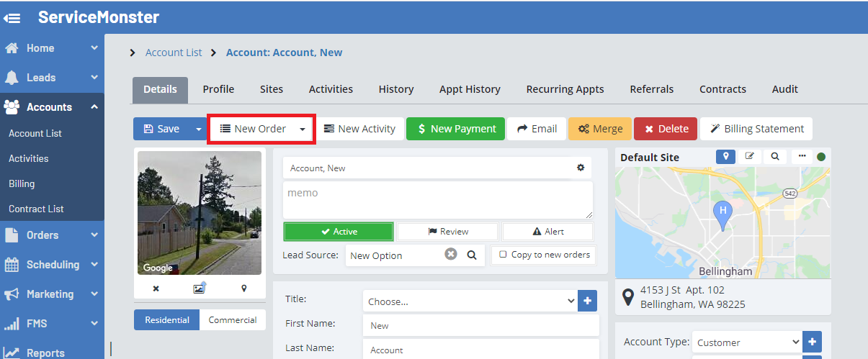Screen dimensions: 868x359
Task: Toggle the Review flag button
Action: pyautogui.click(x=448, y=232)
